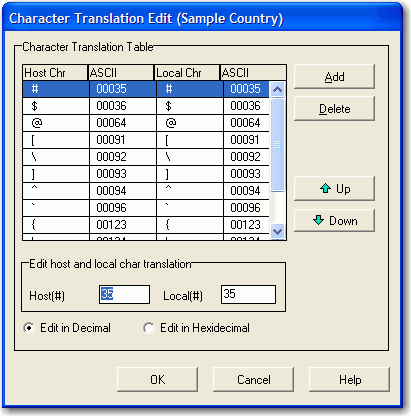The height and width of the screenshot is (416, 411).
Task: Click the scrollbar down arrow
Action: coord(277,231)
